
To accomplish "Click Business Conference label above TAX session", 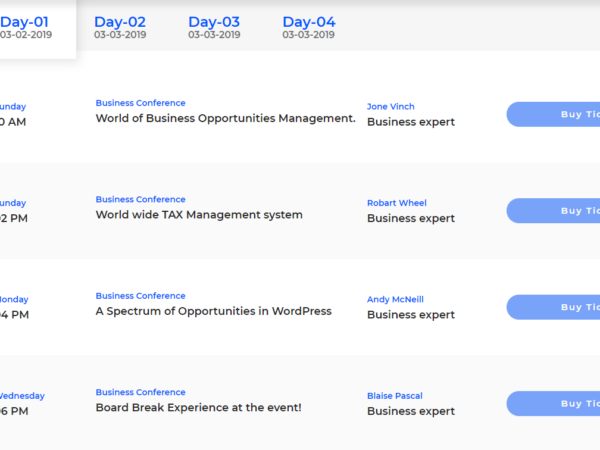I will tap(140, 199).
